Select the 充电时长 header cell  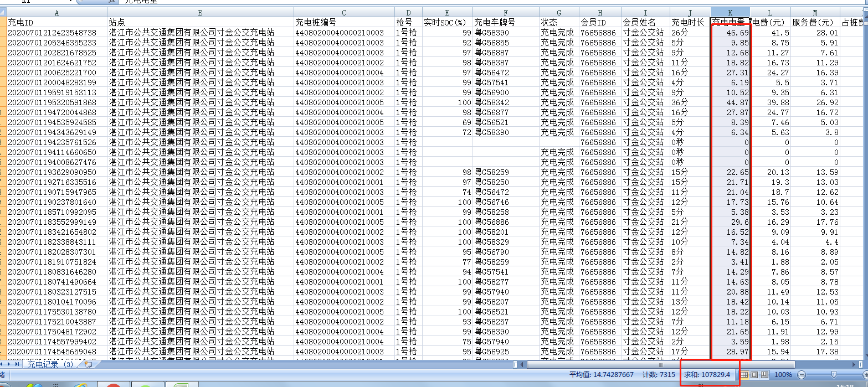tap(690, 23)
